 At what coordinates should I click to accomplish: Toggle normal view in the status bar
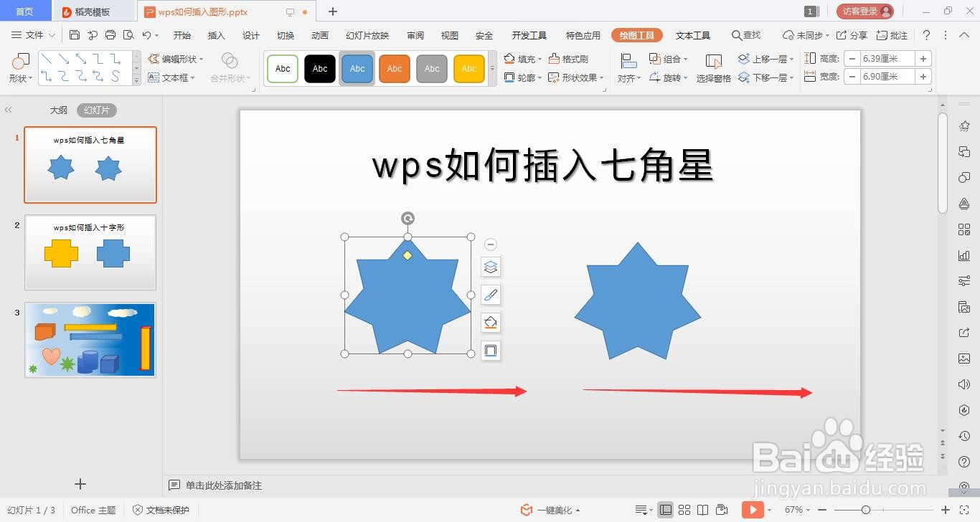[666, 510]
